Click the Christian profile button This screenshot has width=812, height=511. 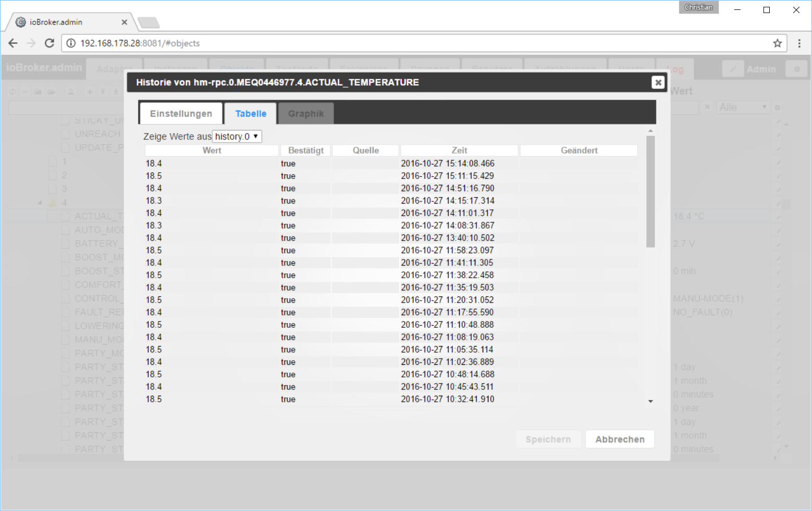(x=699, y=7)
